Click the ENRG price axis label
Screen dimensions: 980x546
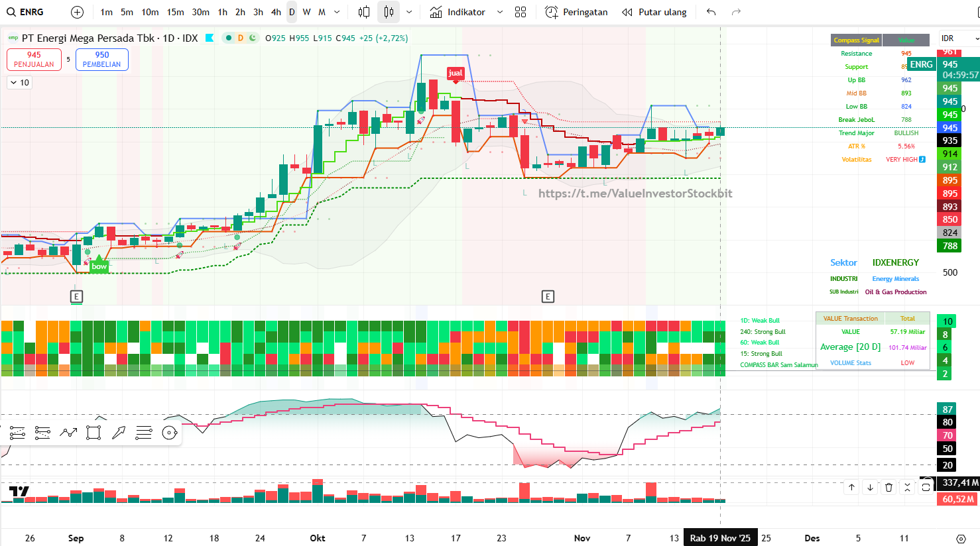[921, 64]
